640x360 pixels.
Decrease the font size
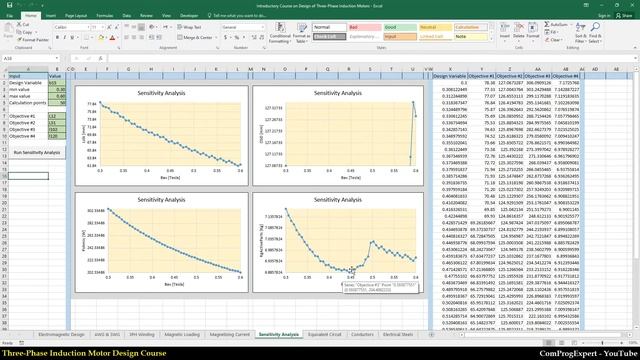click(116, 27)
